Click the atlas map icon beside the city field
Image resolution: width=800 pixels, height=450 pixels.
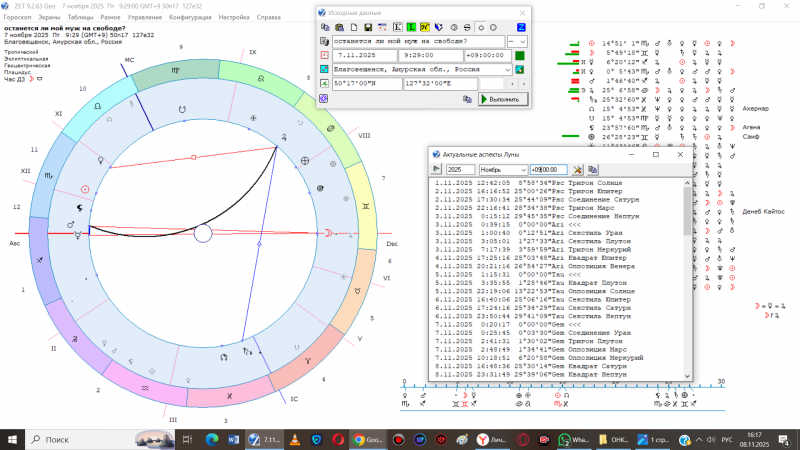[521, 70]
